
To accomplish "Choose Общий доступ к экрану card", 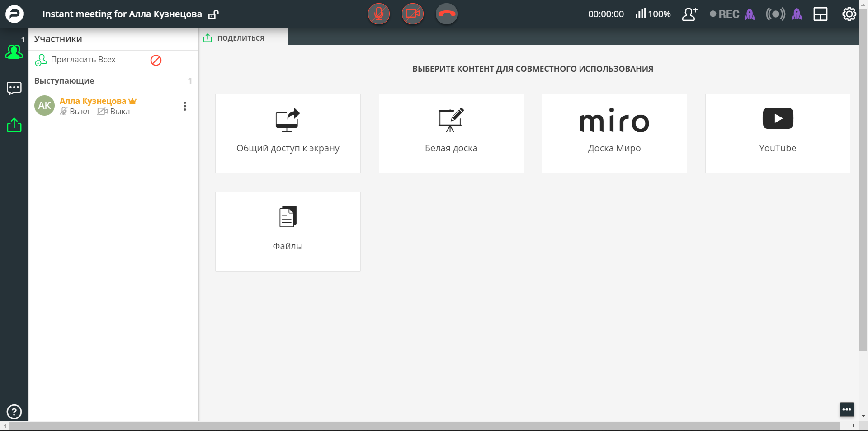I will (288, 133).
